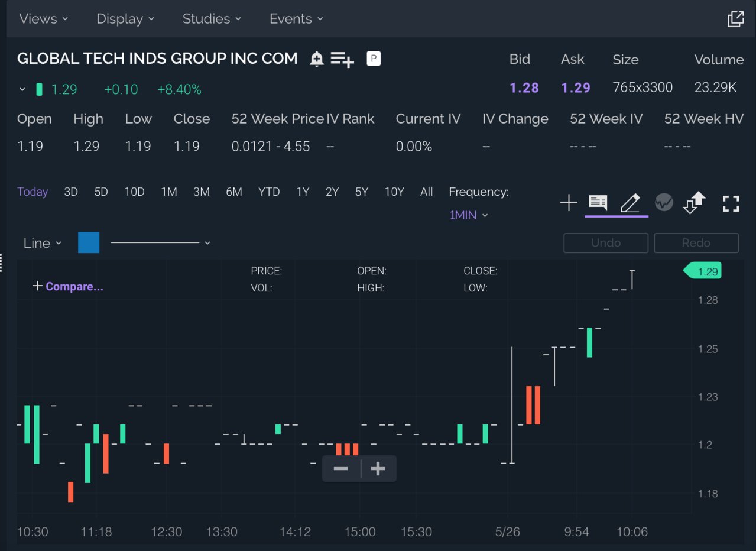Activate the pencil drawing tool
The height and width of the screenshot is (551, 756).
pos(630,203)
